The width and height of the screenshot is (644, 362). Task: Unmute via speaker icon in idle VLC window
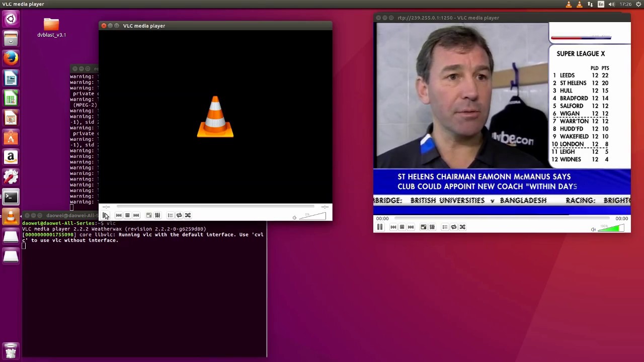pos(294,218)
